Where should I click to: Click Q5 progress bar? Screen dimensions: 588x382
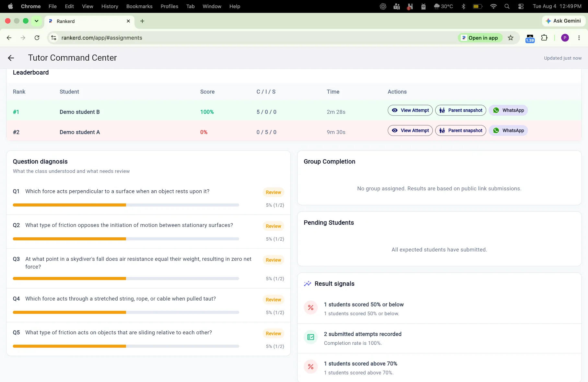pyautogui.click(x=126, y=346)
